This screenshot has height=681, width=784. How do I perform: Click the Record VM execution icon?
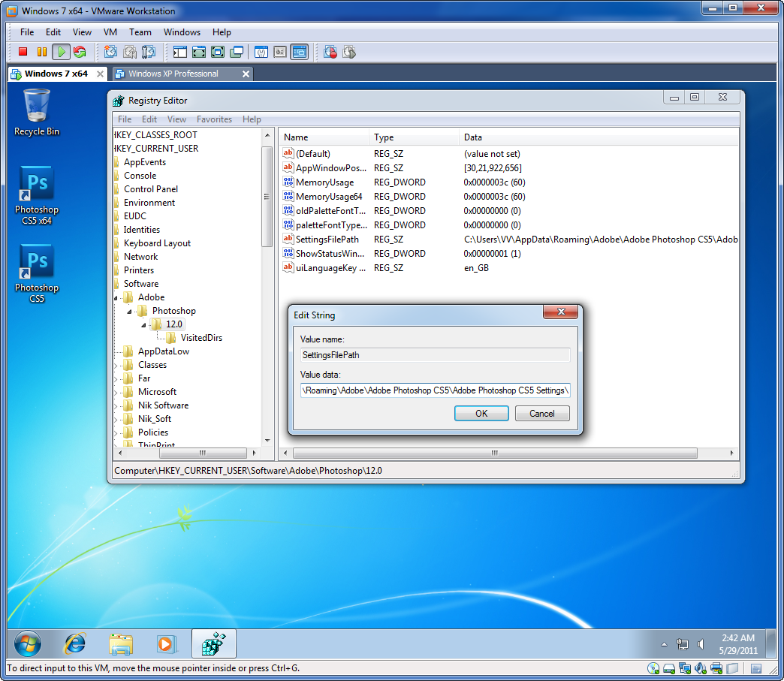(330, 52)
